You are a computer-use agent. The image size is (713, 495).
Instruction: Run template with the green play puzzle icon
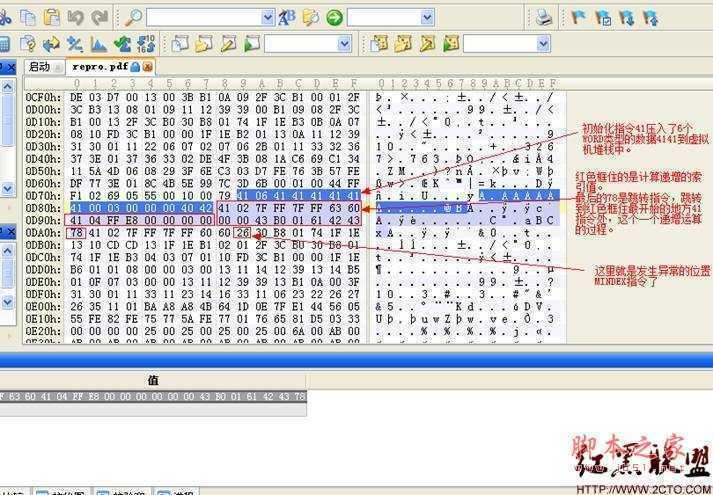click(451, 44)
